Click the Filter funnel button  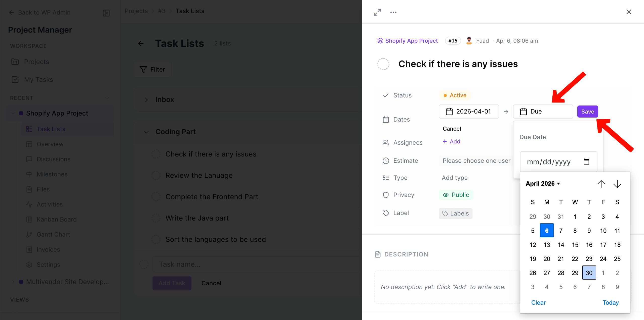pos(152,70)
